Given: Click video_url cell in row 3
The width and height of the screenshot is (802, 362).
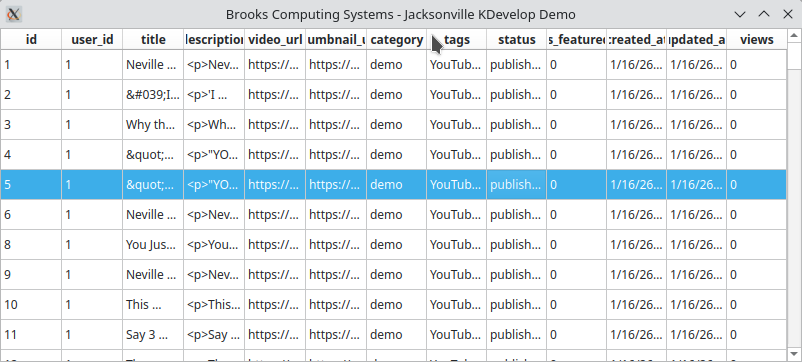Looking at the screenshot, I should [275, 125].
